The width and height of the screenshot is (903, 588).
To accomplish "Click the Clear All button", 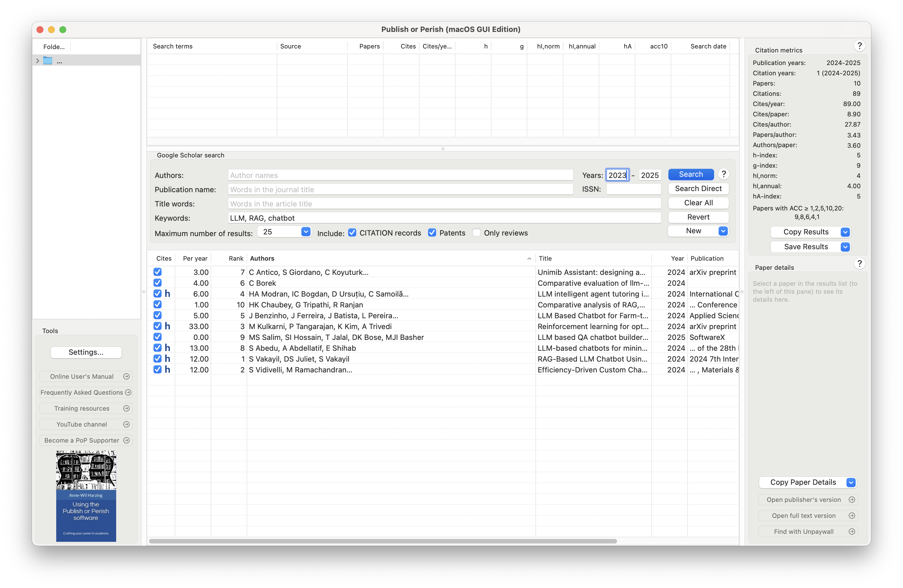I will point(698,203).
